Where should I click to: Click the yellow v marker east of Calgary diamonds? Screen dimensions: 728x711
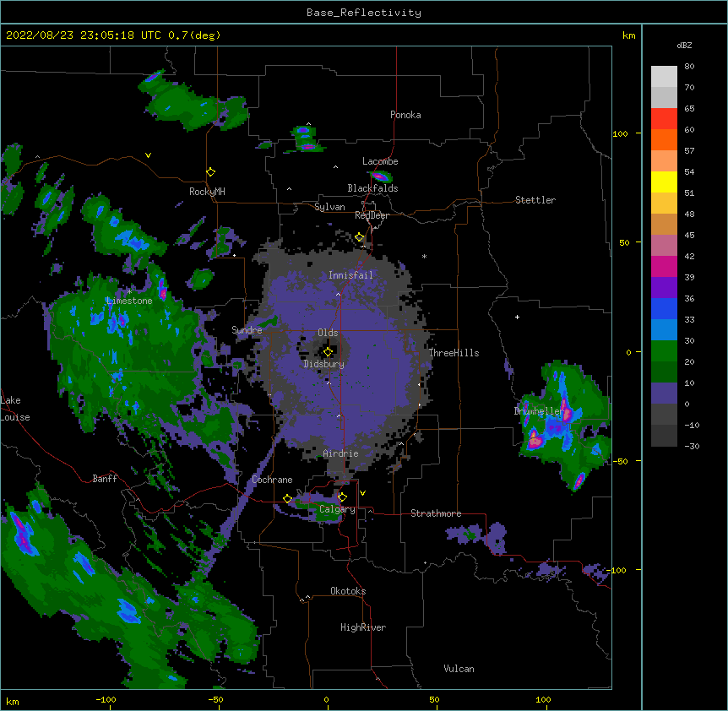pyautogui.click(x=362, y=493)
